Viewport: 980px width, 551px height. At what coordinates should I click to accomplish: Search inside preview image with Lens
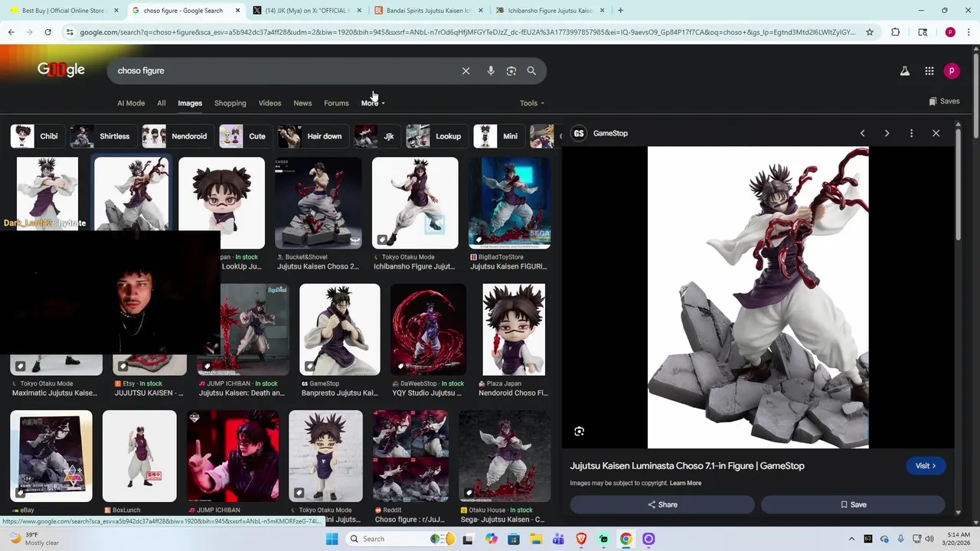[x=580, y=432]
